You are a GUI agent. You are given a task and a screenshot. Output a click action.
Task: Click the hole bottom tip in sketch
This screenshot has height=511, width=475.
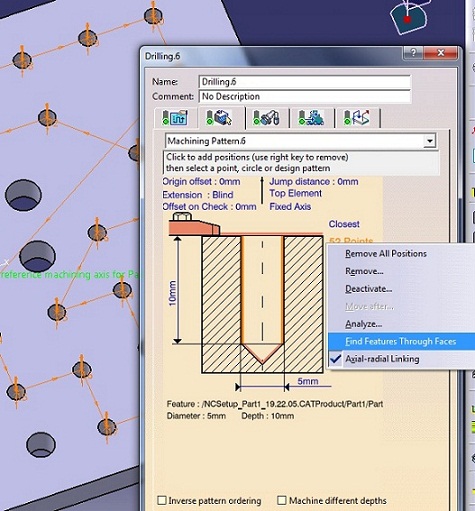[262, 355]
